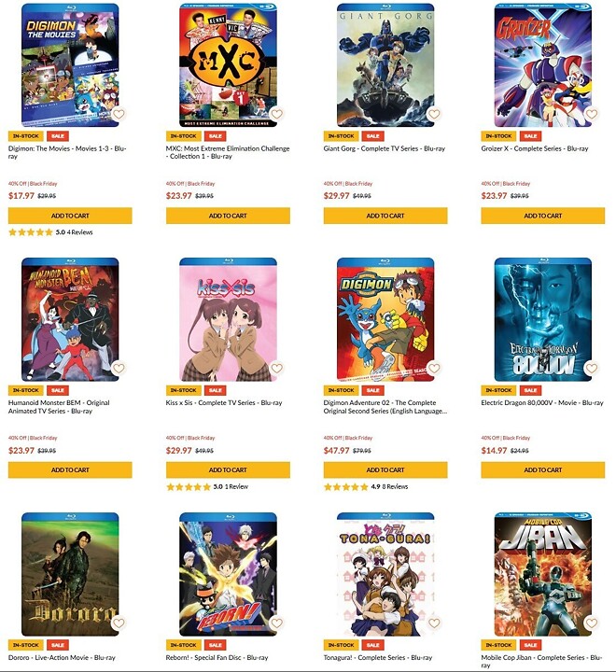Add Digimon The Movies to cart
This screenshot has width=616, height=672.
[x=70, y=216]
